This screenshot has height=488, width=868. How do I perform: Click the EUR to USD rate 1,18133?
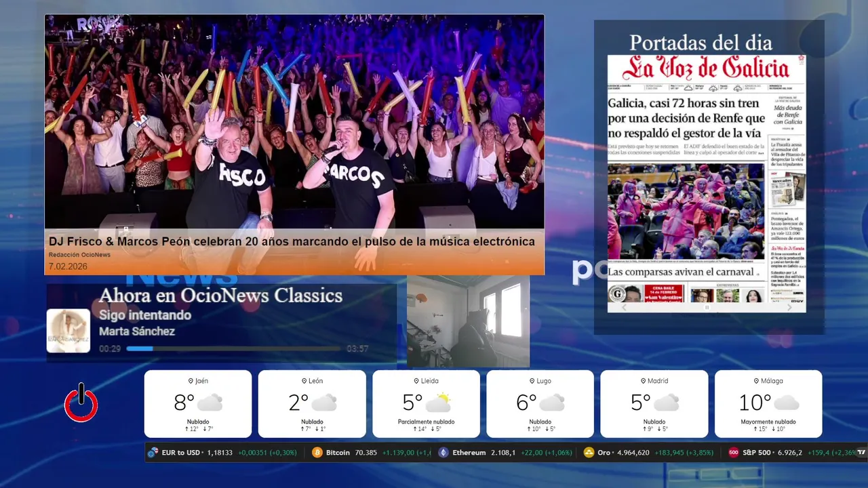tap(220, 453)
